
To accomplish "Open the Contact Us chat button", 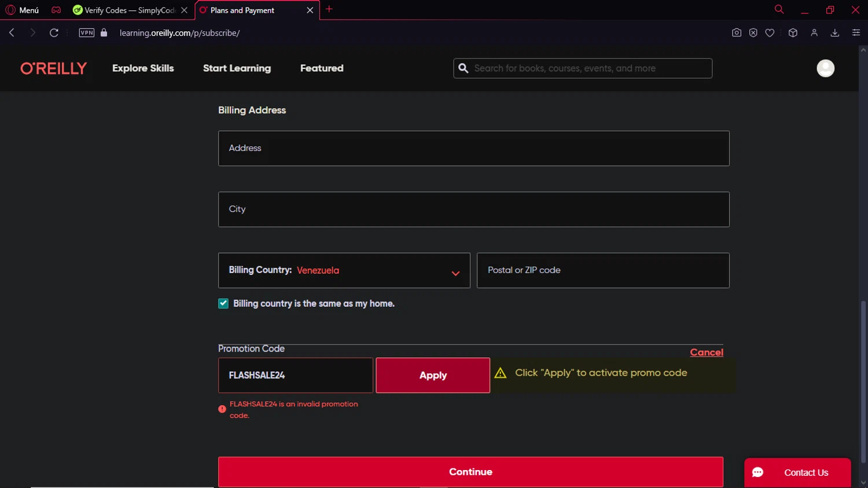I will click(x=797, y=472).
